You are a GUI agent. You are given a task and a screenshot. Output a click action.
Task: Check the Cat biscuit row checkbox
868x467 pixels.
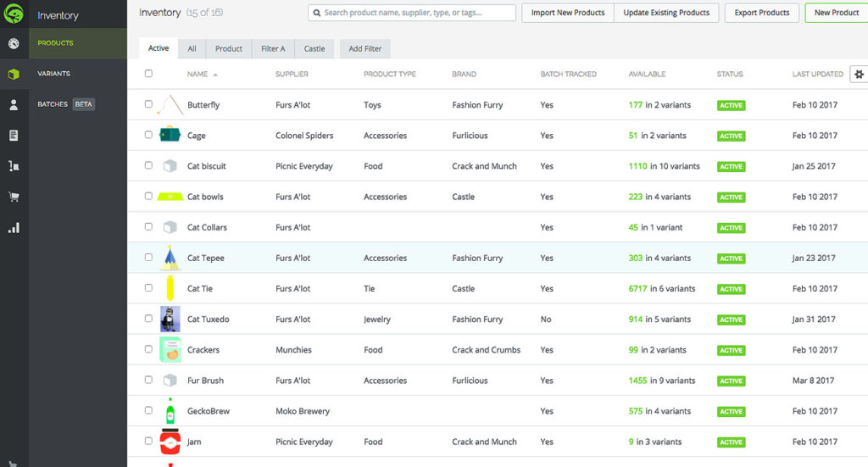pos(148,165)
